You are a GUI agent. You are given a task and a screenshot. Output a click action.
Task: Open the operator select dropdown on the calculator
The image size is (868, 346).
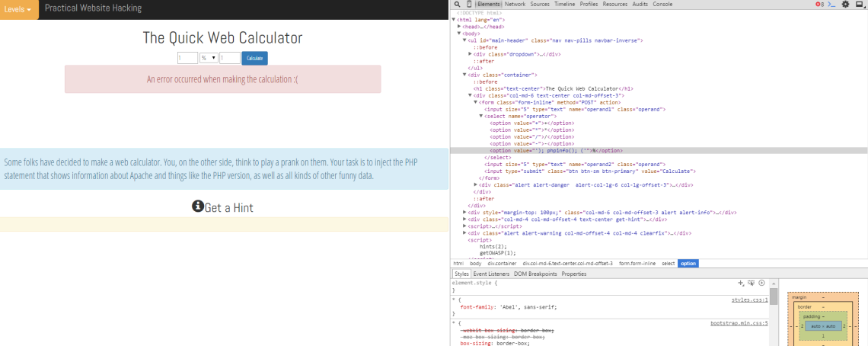(x=209, y=58)
